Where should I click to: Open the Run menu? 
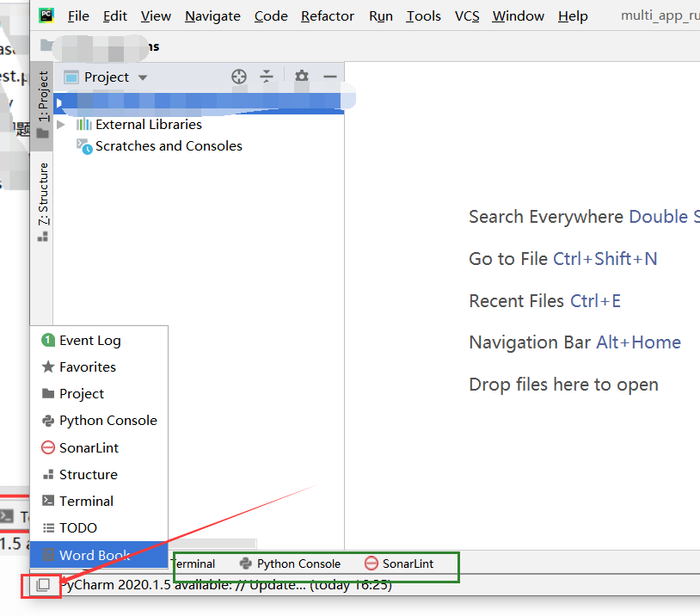[381, 16]
